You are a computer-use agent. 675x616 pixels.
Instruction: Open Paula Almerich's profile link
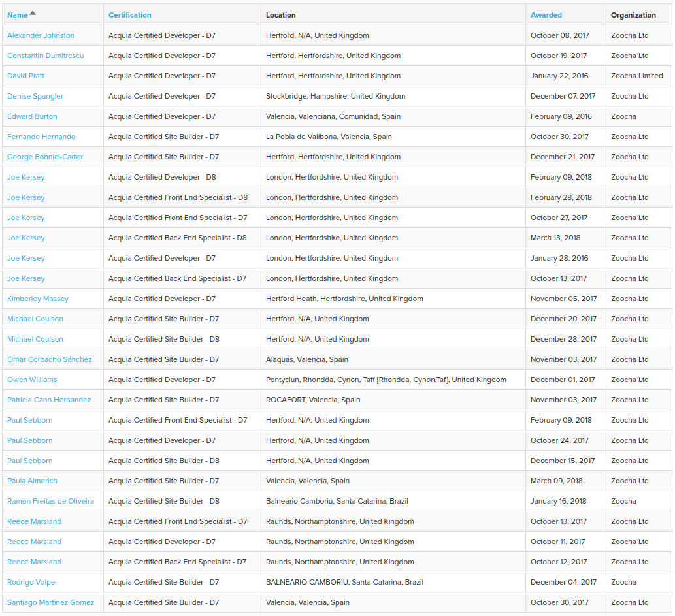coord(32,480)
